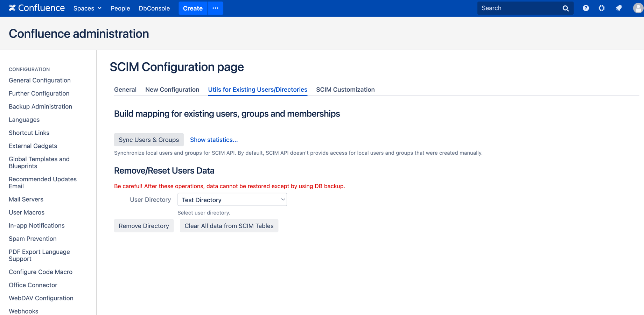Click the search magnifier icon

[x=566, y=8]
